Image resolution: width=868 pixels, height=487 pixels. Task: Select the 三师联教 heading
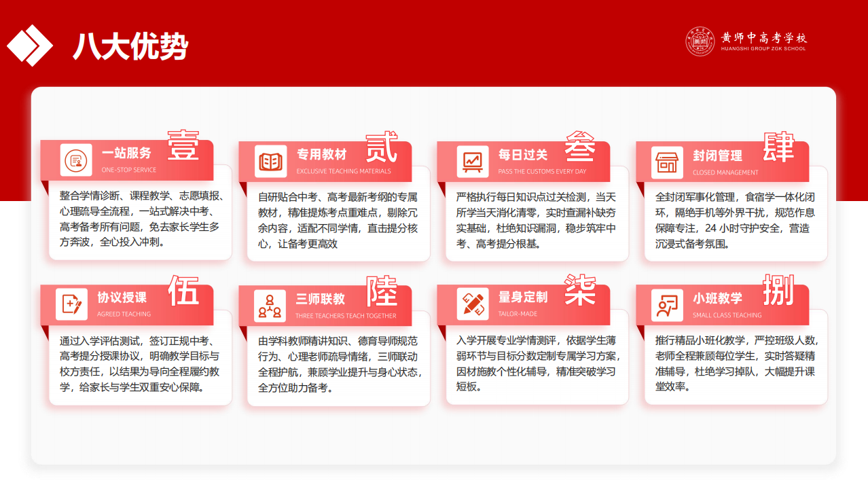320,299
